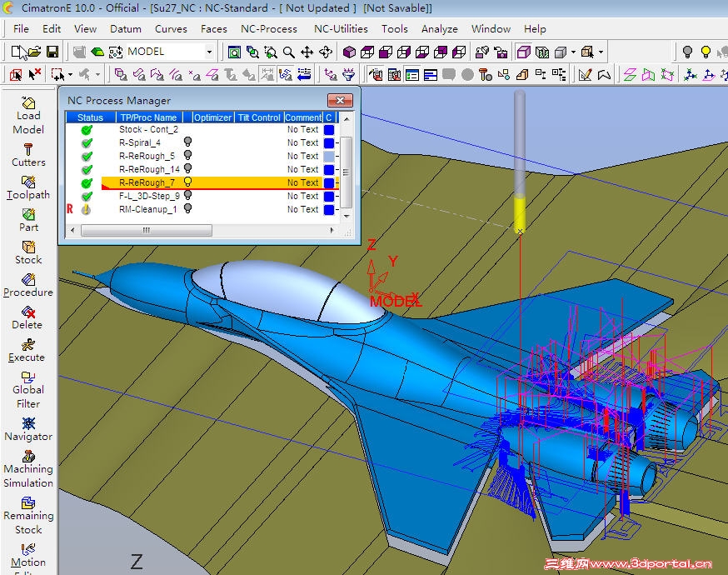728x575 pixels.
Task: Select the Stock icon in the sidebar
Action: (x=28, y=247)
